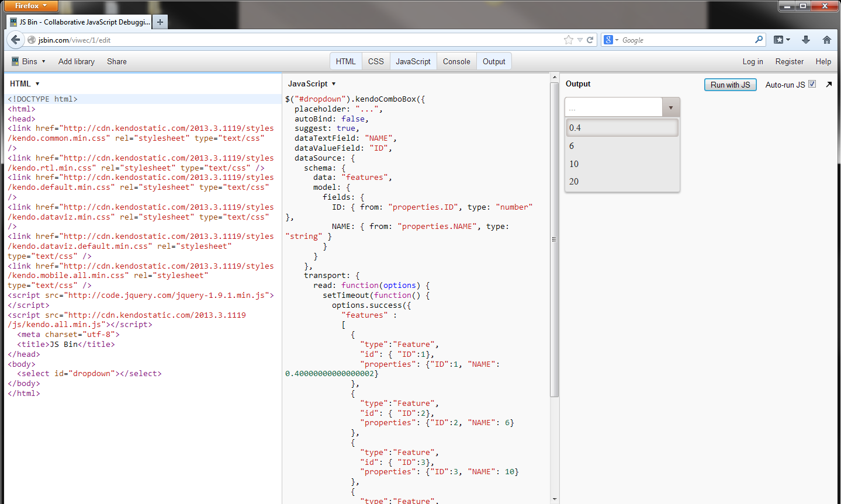Click the combo box text input
This screenshot has width=841, height=504.
[614, 107]
